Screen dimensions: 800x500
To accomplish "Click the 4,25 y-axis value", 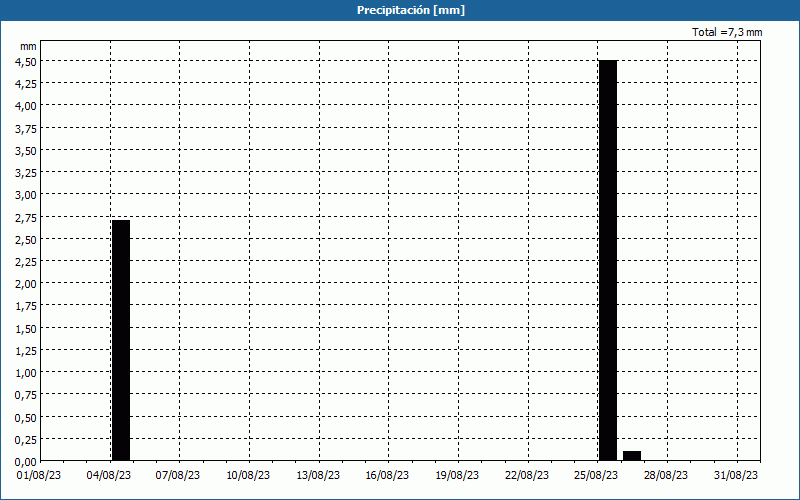I will click(x=26, y=84).
